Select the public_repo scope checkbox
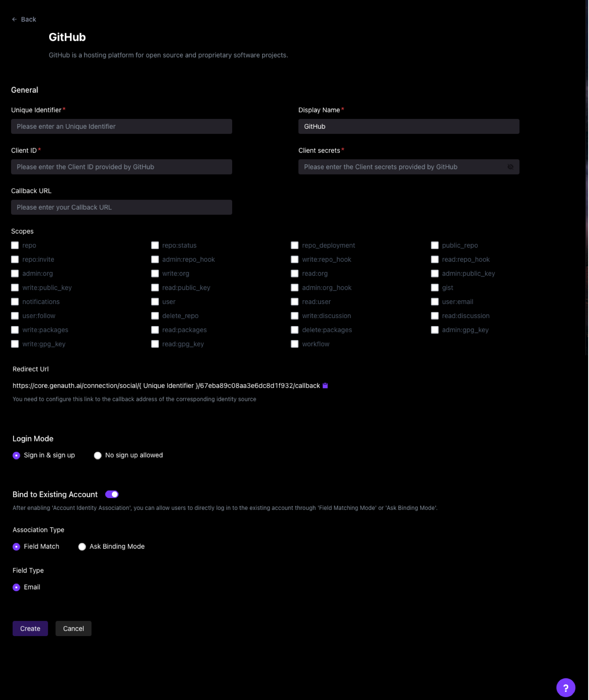 click(435, 246)
